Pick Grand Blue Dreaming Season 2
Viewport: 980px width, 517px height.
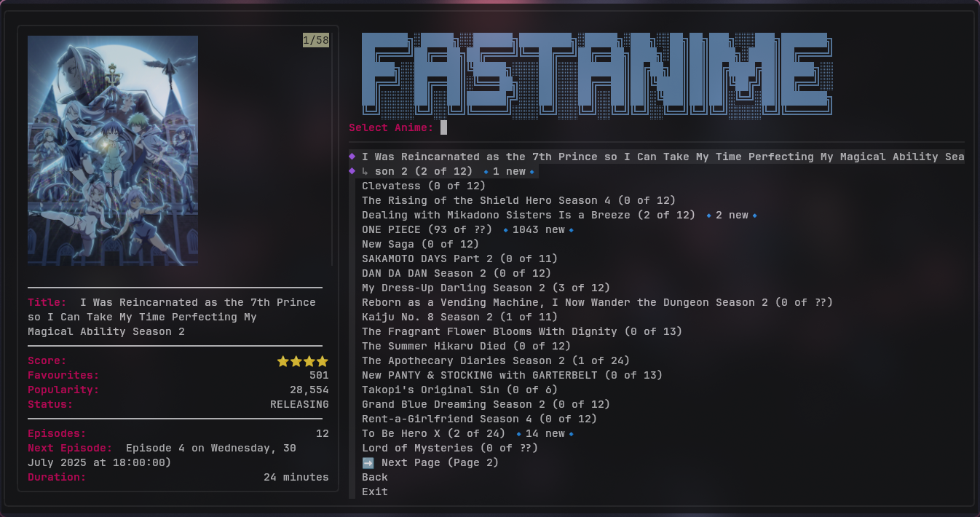click(486, 405)
